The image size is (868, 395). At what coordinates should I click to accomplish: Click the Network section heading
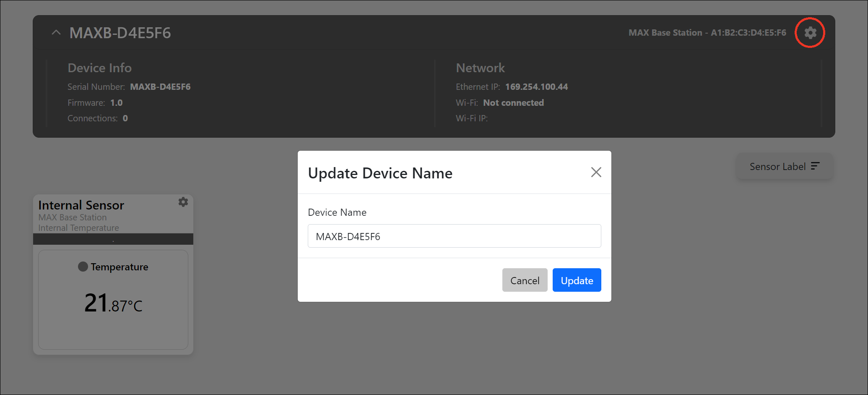[480, 68]
